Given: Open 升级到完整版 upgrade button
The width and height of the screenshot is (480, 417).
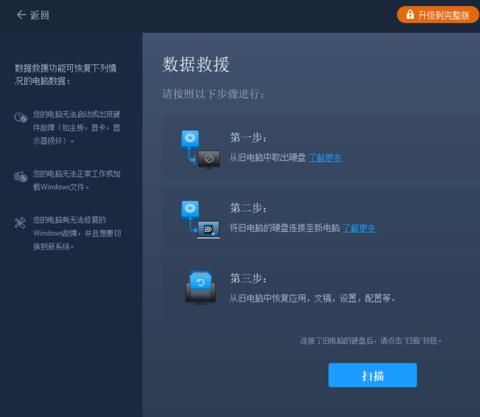Looking at the screenshot, I should click(438, 15).
